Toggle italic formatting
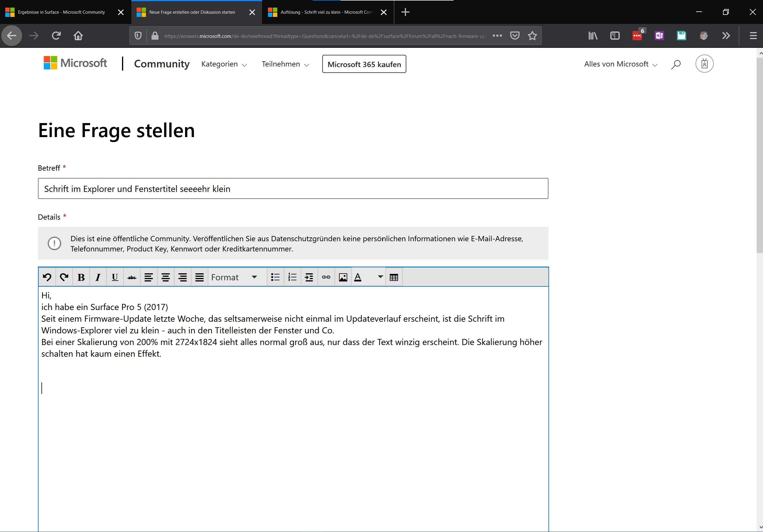The image size is (763, 532). 98,277
